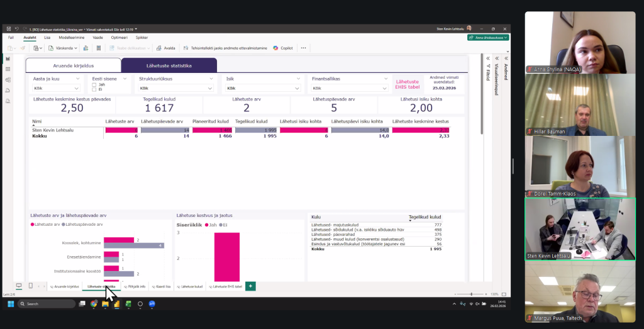This screenshot has height=329, width=644.
Task: Switch to mobile layout icon at bottom
Action: (30, 286)
